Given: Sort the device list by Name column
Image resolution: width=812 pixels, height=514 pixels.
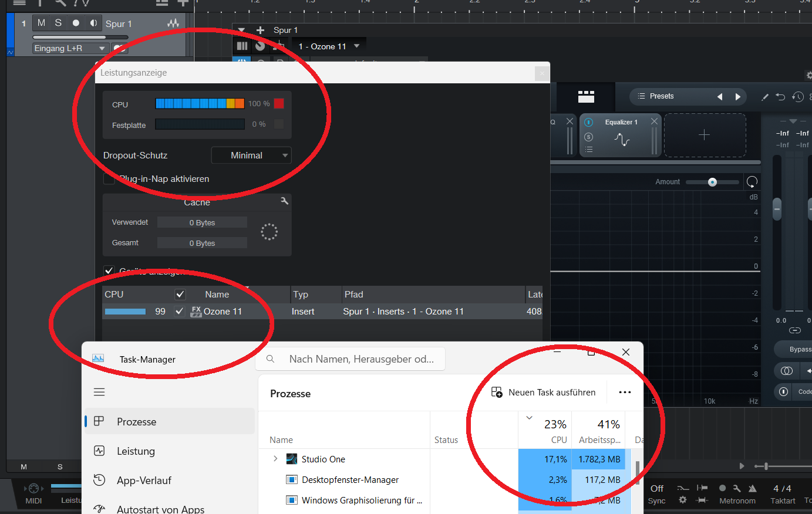Looking at the screenshot, I should tap(217, 295).
